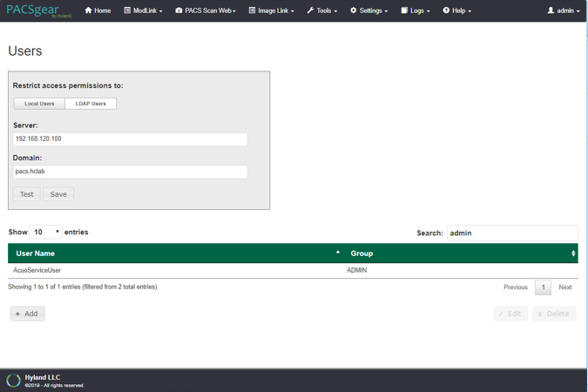
Task: Click the Server address input field
Action: (130, 139)
